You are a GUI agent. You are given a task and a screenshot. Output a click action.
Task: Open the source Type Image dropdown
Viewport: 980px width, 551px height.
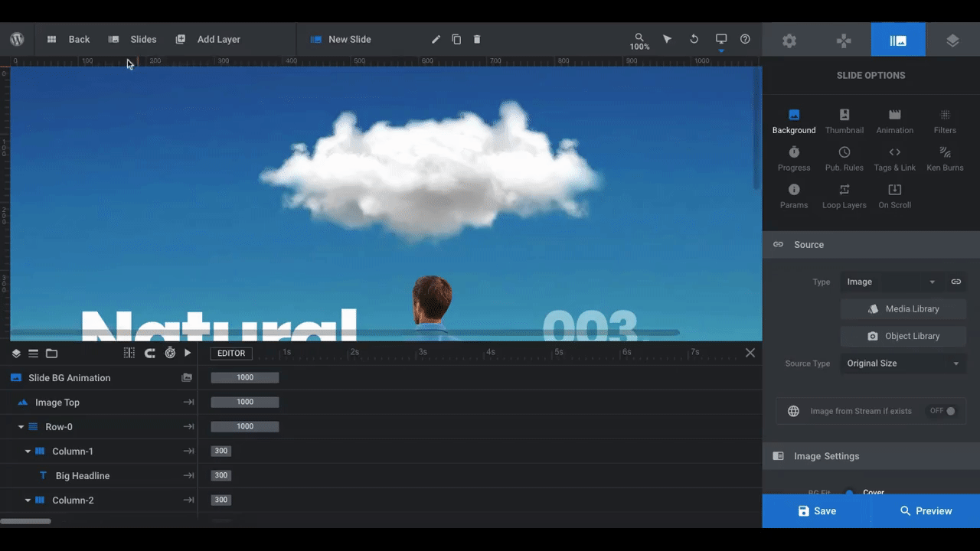(891, 282)
